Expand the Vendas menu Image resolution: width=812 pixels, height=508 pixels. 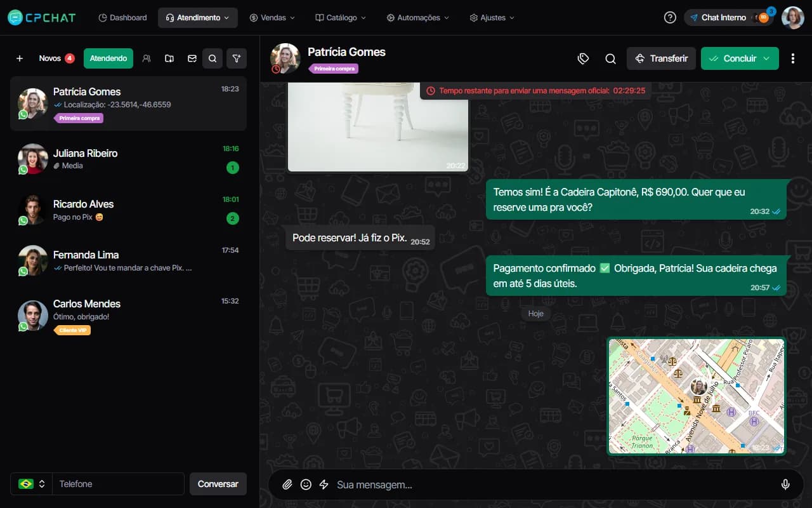pyautogui.click(x=273, y=18)
